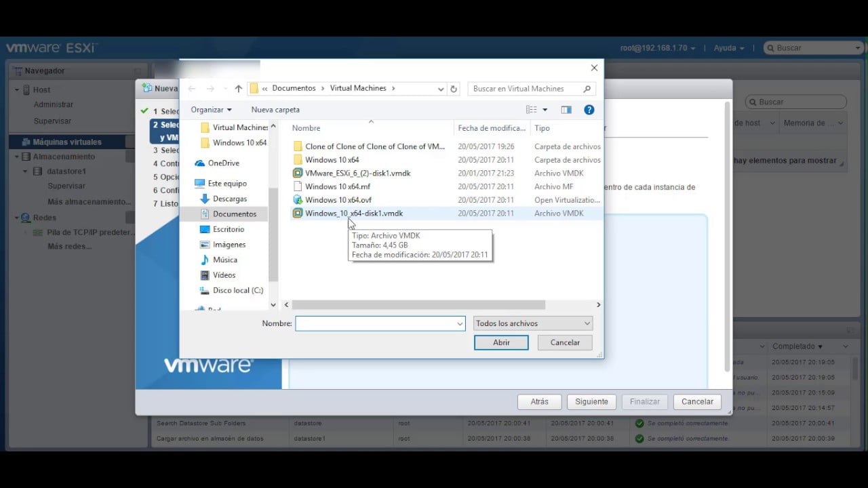The width and height of the screenshot is (868, 488).
Task: Click Documentos in the breadcrumb path
Action: click(294, 88)
